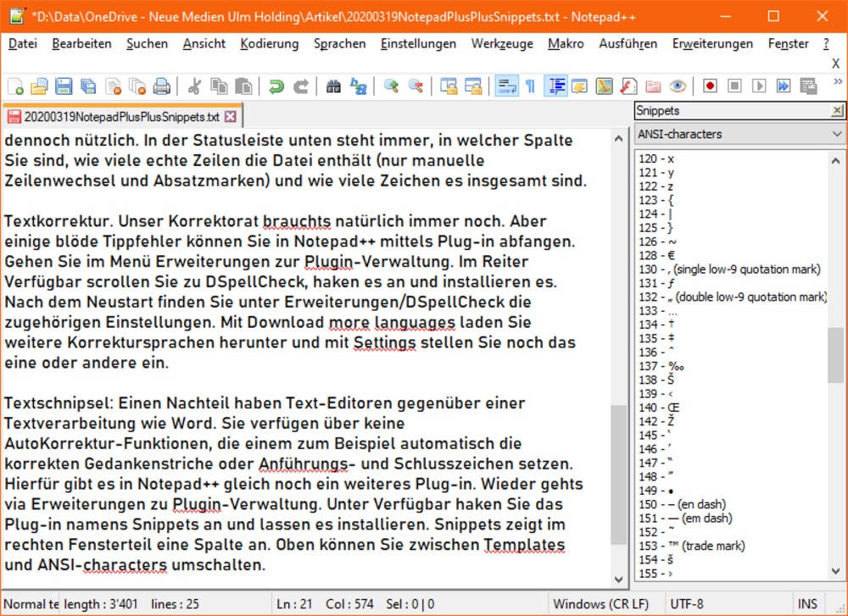Image resolution: width=848 pixels, height=616 pixels.
Task: Click the Cut scissors icon
Action: [x=194, y=86]
